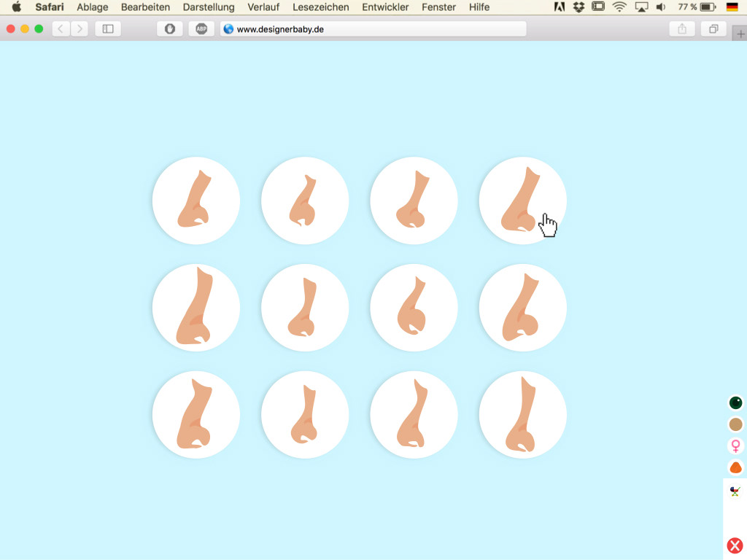Choose the small nose in the top row's second circle
747x560 pixels.
pyautogui.click(x=305, y=201)
